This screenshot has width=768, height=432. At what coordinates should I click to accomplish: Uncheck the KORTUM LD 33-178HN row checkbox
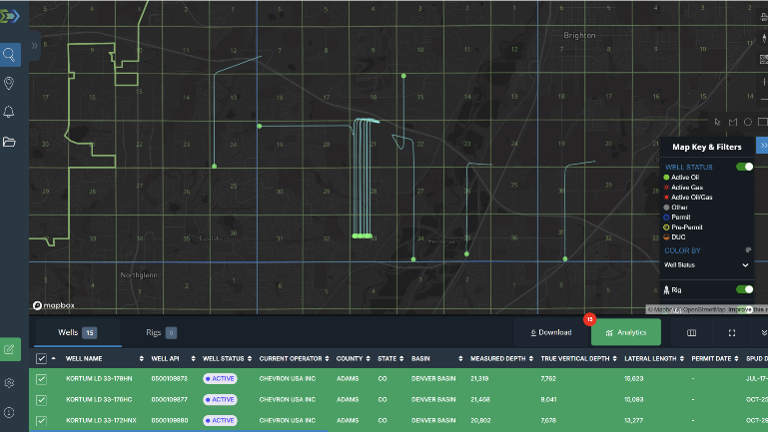click(x=41, y=379)
